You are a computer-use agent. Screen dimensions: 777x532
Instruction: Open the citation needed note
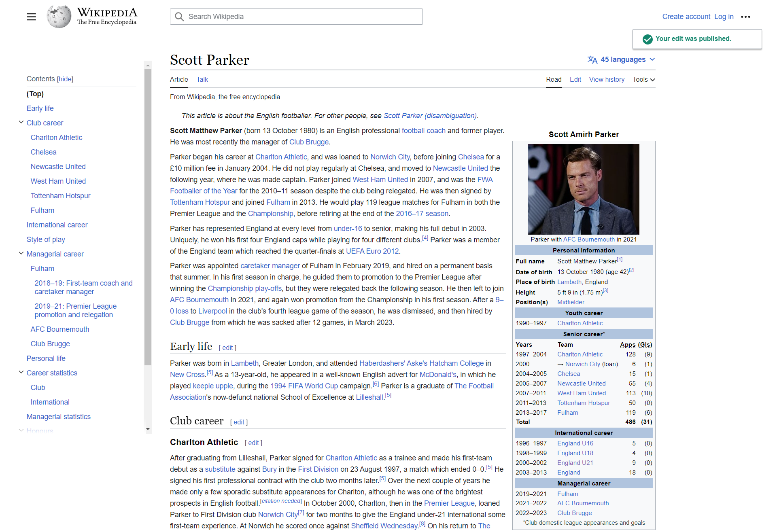[x=281, y=501]
